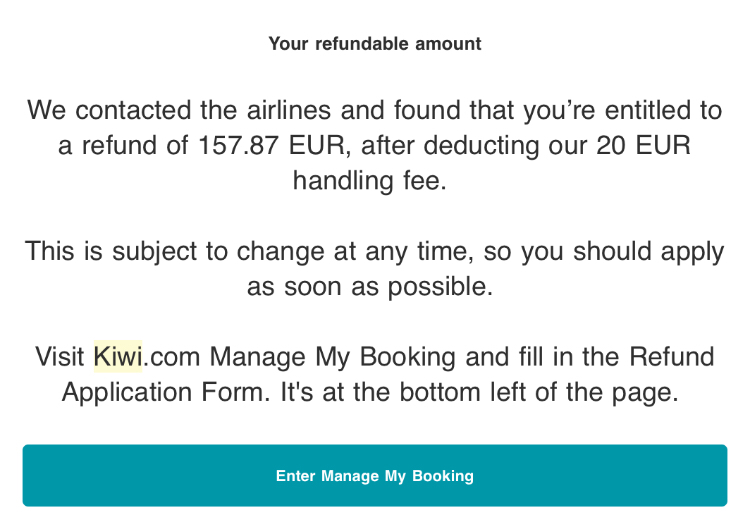This screenshot has width=750, height=528.
Task: Click the Enter Manage My Booking button
Action: coord(375,476)
